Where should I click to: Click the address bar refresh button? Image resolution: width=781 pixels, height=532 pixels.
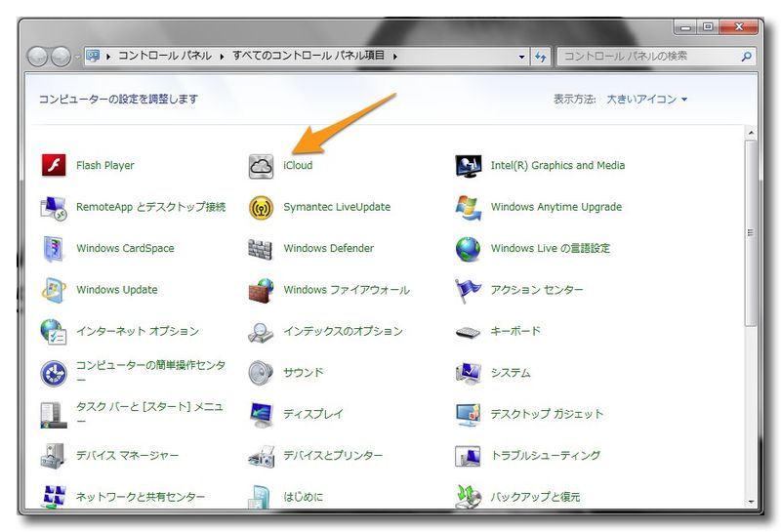[541, 57]
